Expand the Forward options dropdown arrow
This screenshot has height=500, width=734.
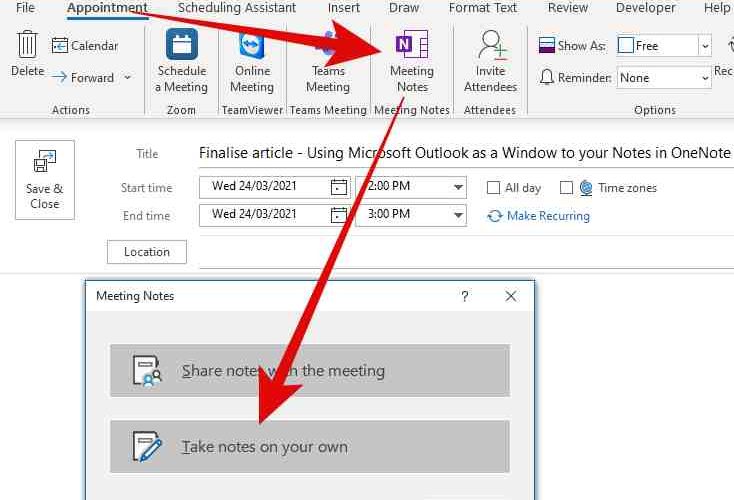(x=128, y=78)
